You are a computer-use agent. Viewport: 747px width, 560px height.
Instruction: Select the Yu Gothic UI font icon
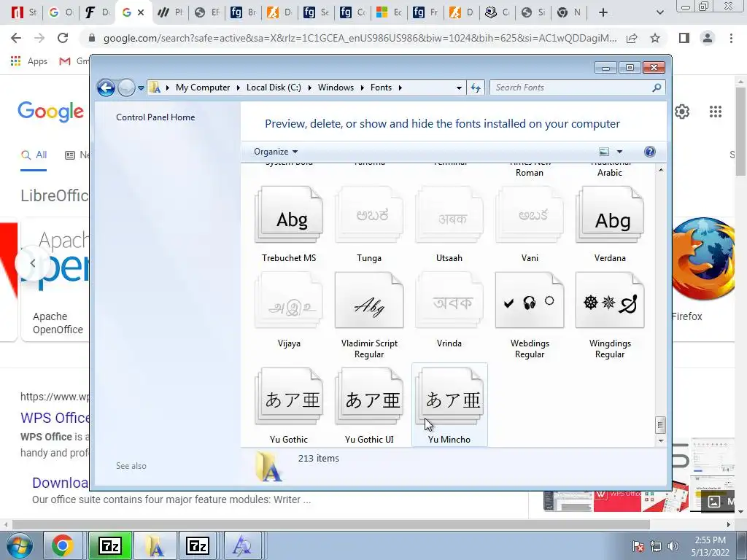click(369, 396)
